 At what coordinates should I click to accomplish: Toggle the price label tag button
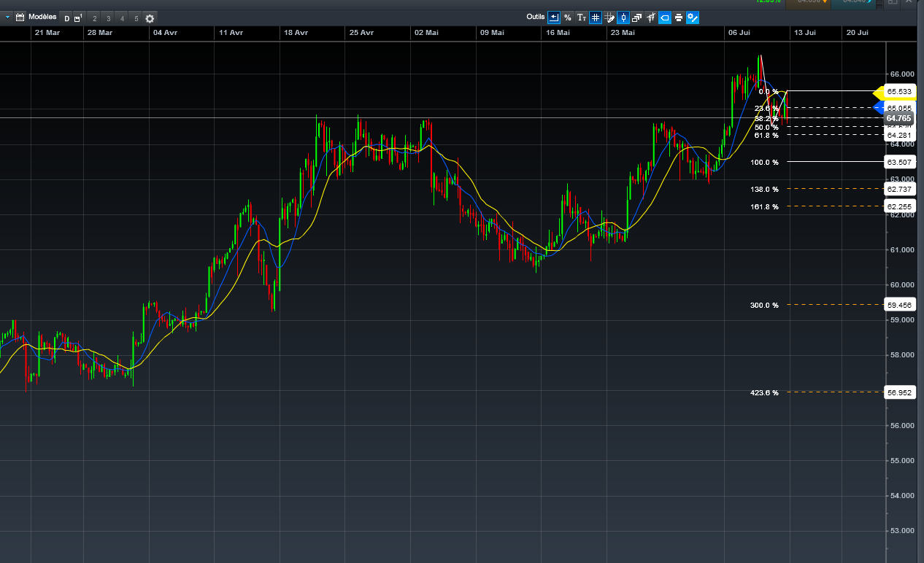point(665,18)
